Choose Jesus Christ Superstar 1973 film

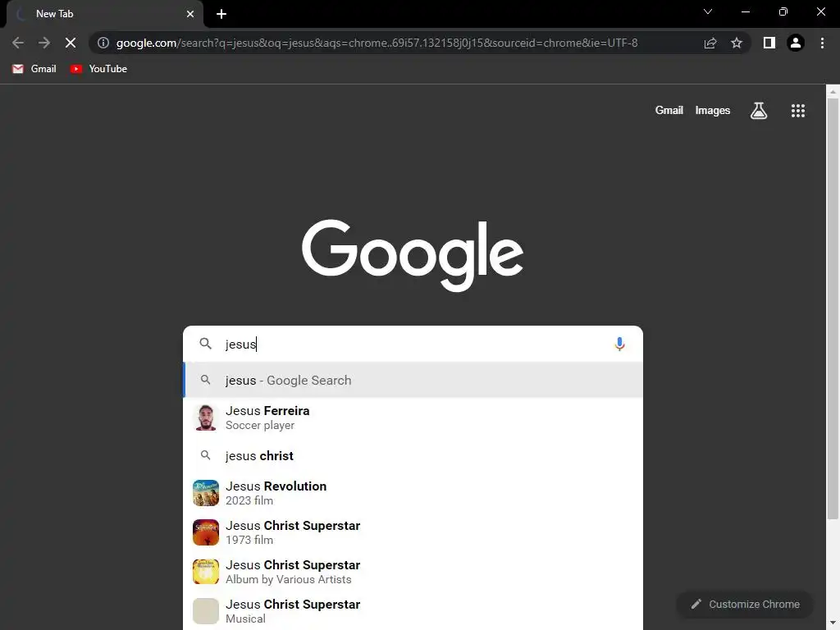413,532
